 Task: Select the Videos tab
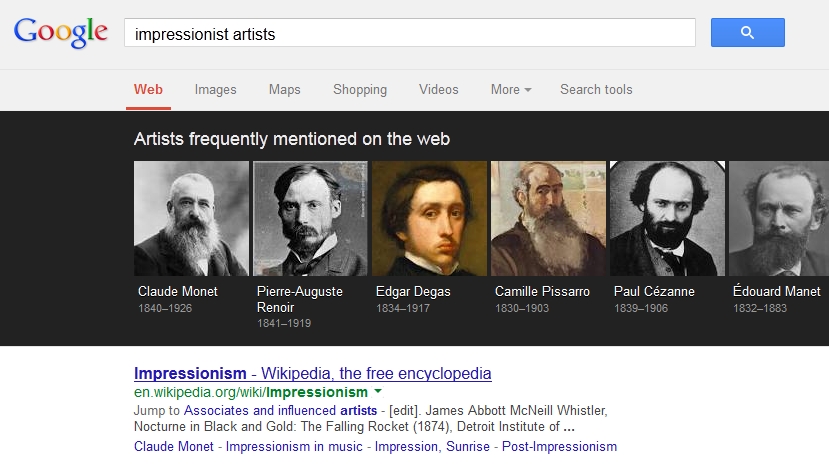(438, 90)
